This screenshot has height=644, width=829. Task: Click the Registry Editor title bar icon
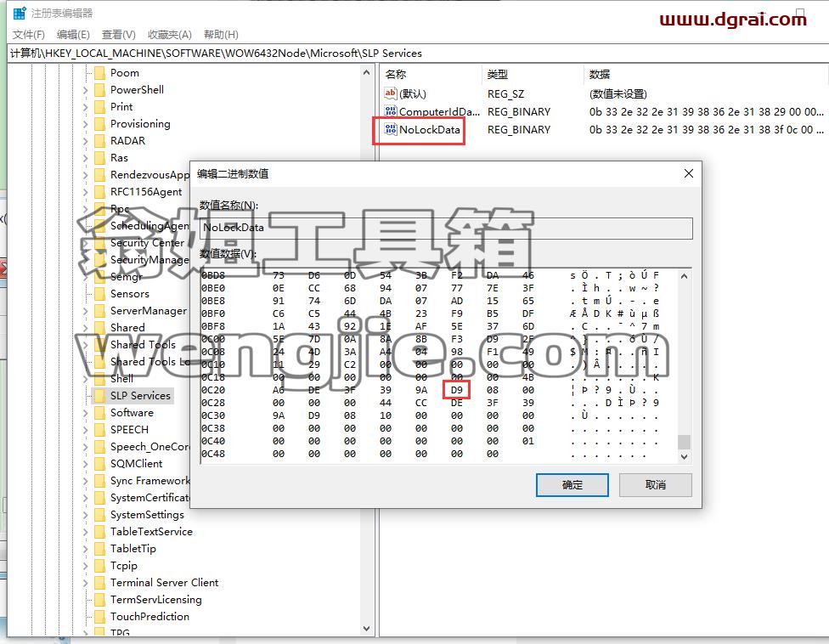20,14
